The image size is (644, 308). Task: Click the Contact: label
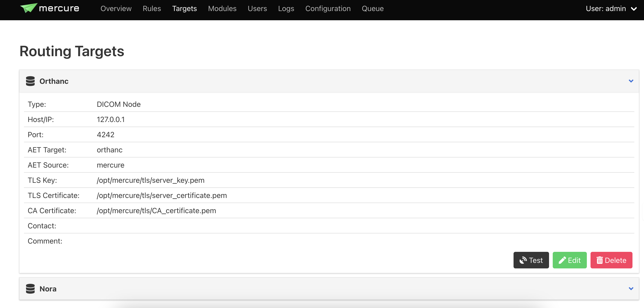click(x=42, y=226)
